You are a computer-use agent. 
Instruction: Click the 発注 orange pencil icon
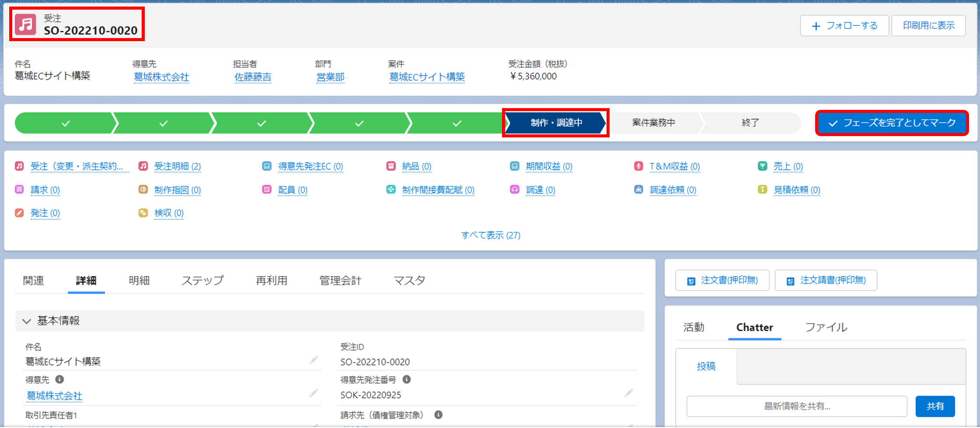(19, 213)
